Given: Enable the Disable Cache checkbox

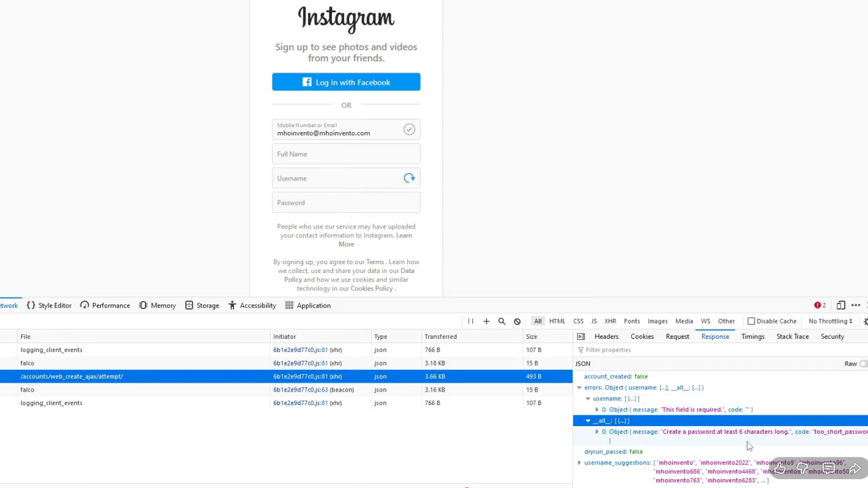Looking at the screenshot, I should (751, 322).
